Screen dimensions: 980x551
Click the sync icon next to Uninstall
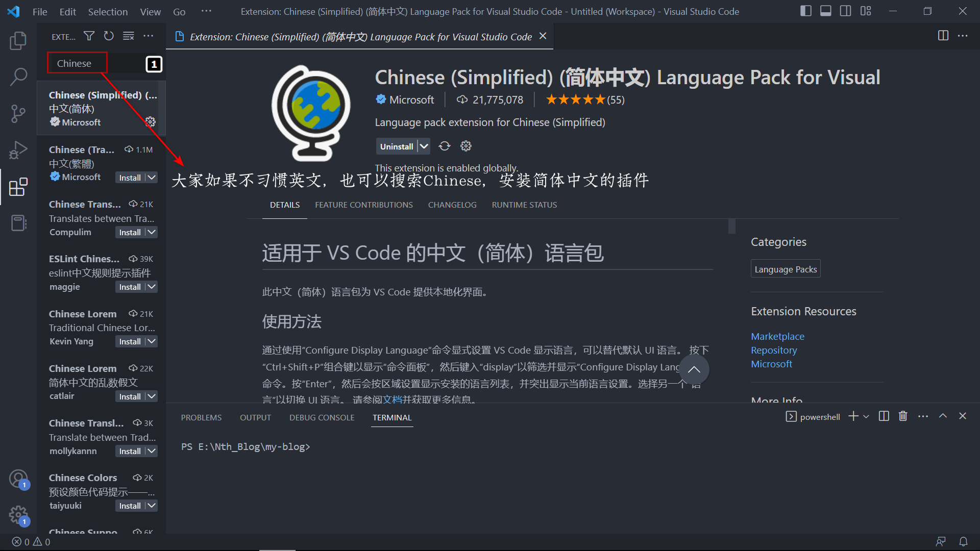pos(445,146)
